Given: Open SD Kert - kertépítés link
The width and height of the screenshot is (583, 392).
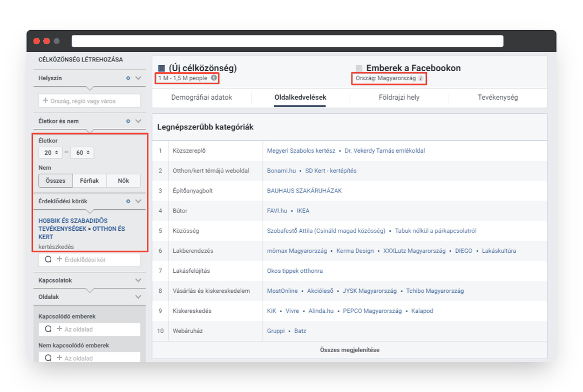Looking at the screenshot, I should (x=331, y=170).
